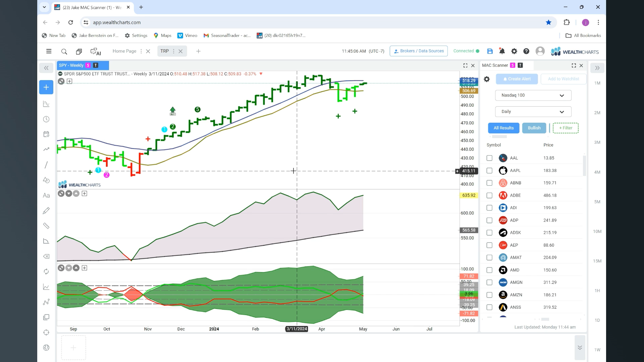Check the ANSS row checkbox
This screenshot has width=644, height=362.
point(489,307)
